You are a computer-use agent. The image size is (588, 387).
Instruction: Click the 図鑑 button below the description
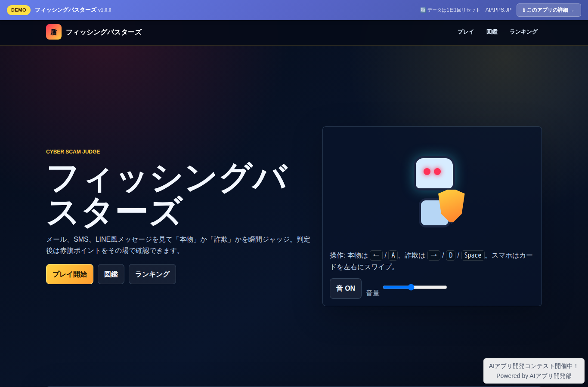pos(111,274)
